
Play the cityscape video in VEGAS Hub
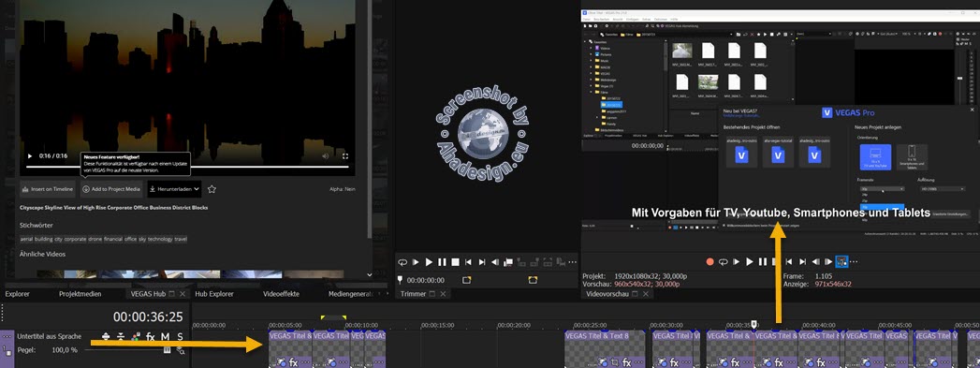(x=29, y=155)
